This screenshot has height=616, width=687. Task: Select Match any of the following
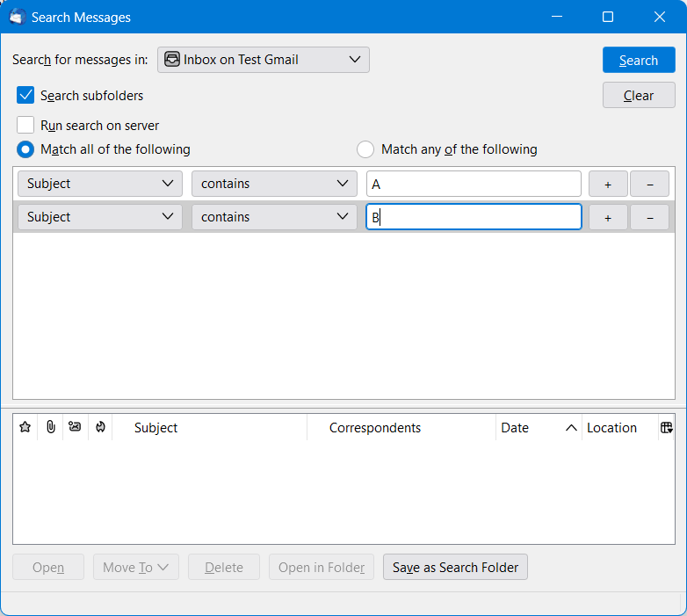(365, 149)
